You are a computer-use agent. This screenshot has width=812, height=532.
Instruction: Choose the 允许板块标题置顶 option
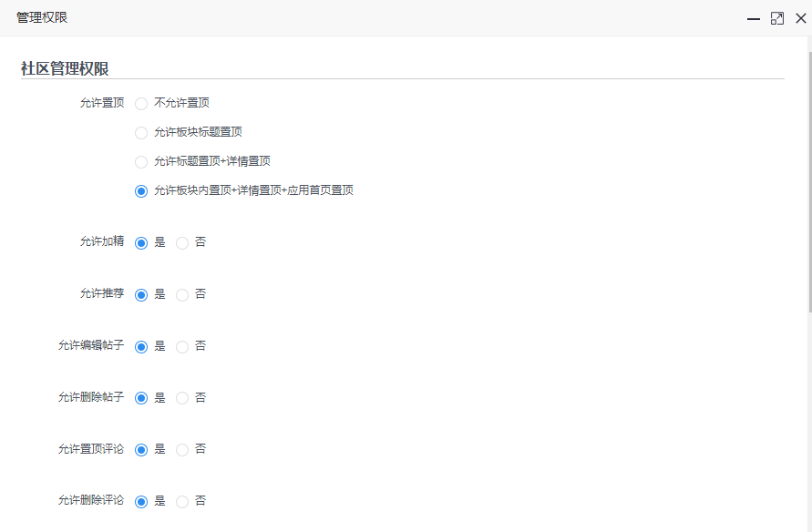(141, 133)
